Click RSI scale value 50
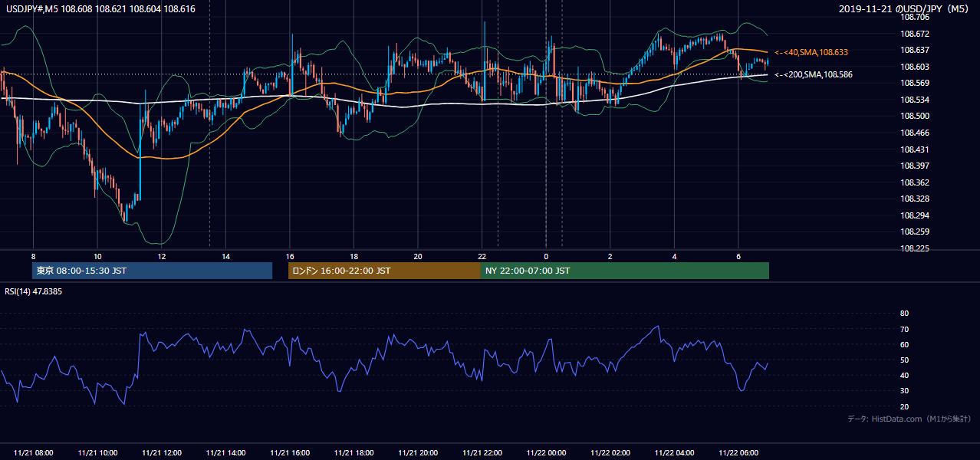Viewport: 980px width, 460px height. [904, 360]
